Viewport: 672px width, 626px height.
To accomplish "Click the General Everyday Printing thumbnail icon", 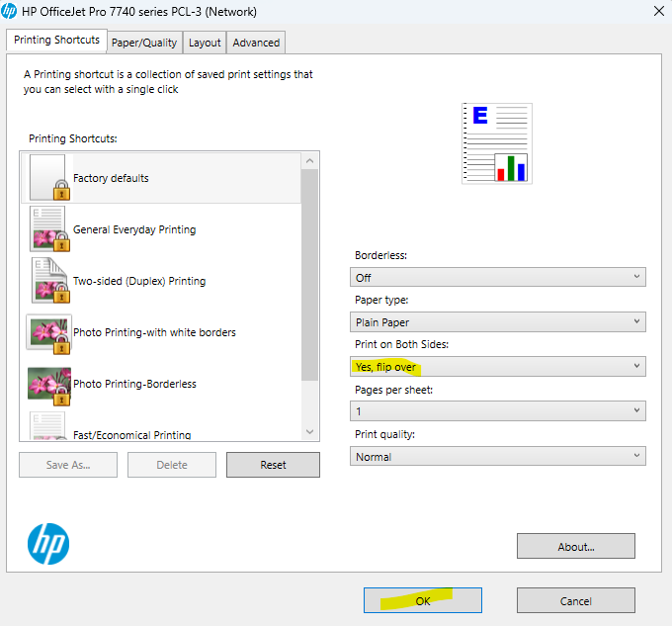I will pyautogui.click(x=49, y=229).
